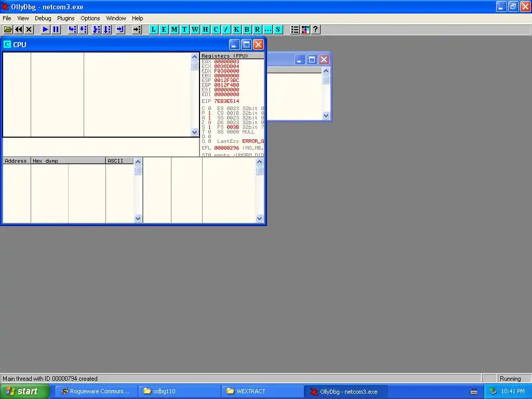The image size is (532, 399).
Task: Switch to odbg110 folder taskbar item
Action: point(179,392)
